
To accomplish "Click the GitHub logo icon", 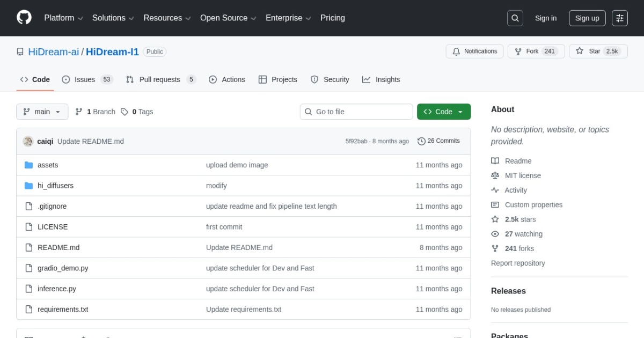I will click(x=24, y=18).
